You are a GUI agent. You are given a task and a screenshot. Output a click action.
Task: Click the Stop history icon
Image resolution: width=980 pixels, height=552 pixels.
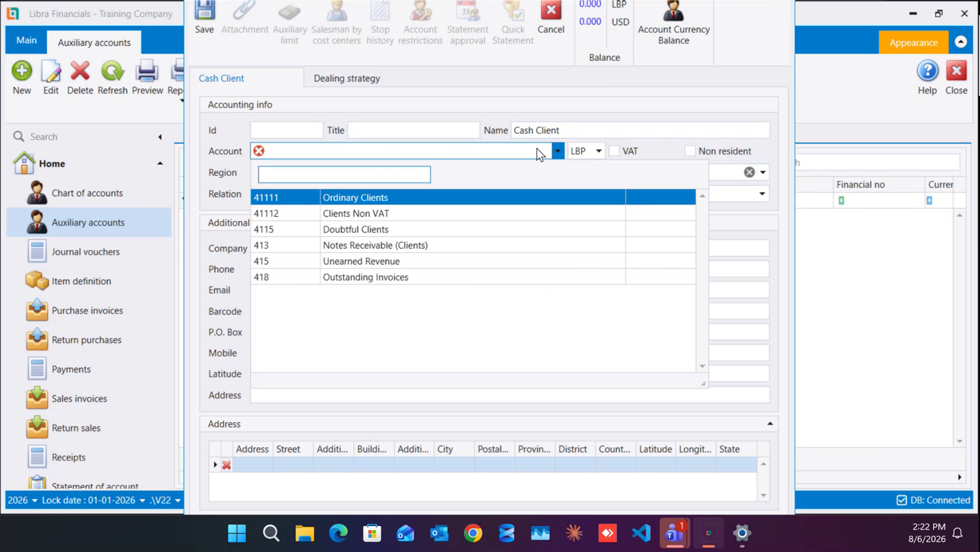click(380, 11)
